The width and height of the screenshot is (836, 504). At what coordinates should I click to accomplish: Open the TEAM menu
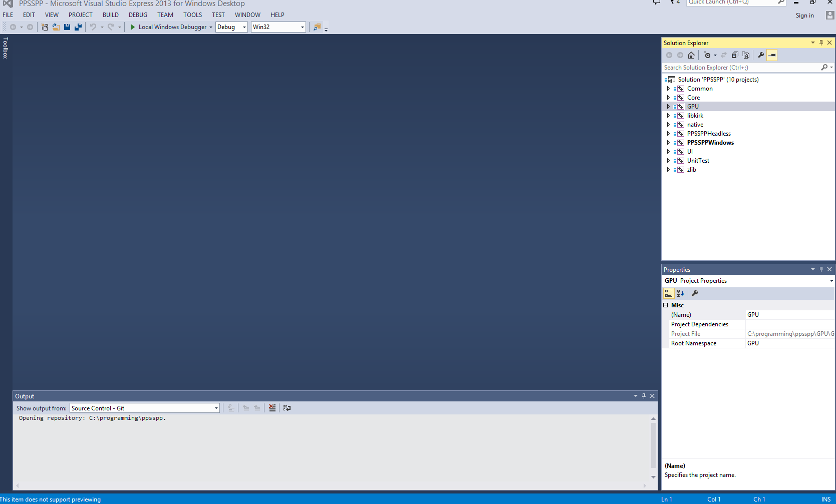point(165,15)
